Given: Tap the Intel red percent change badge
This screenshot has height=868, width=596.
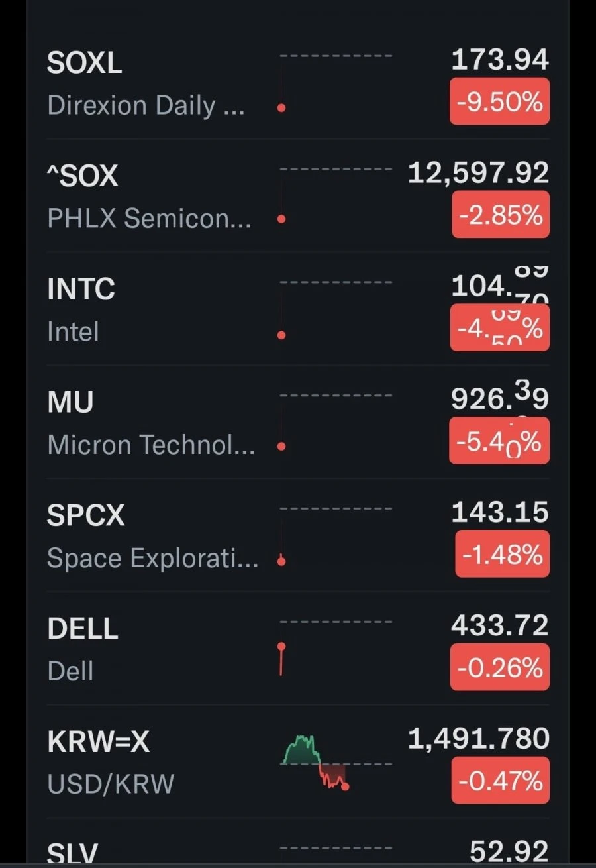Looking at the screenshot, I should pyautogui.click(x=500, y=327).
